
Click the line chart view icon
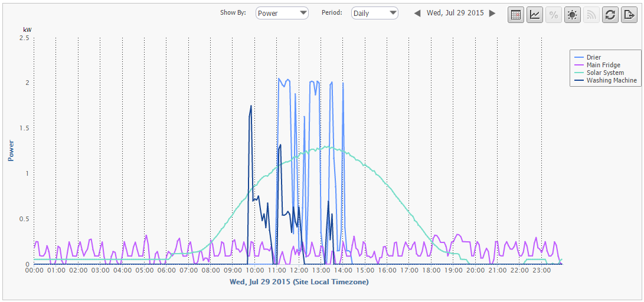[x=535, y=15]
